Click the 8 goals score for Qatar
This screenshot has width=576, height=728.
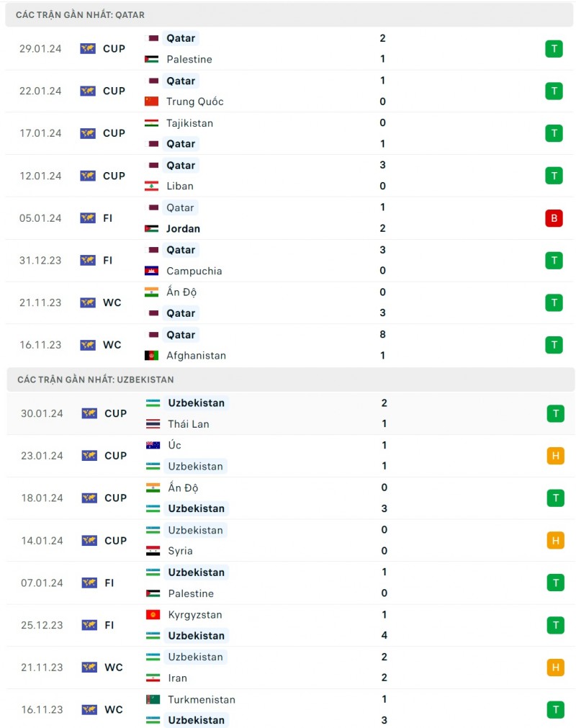(382, 334)
